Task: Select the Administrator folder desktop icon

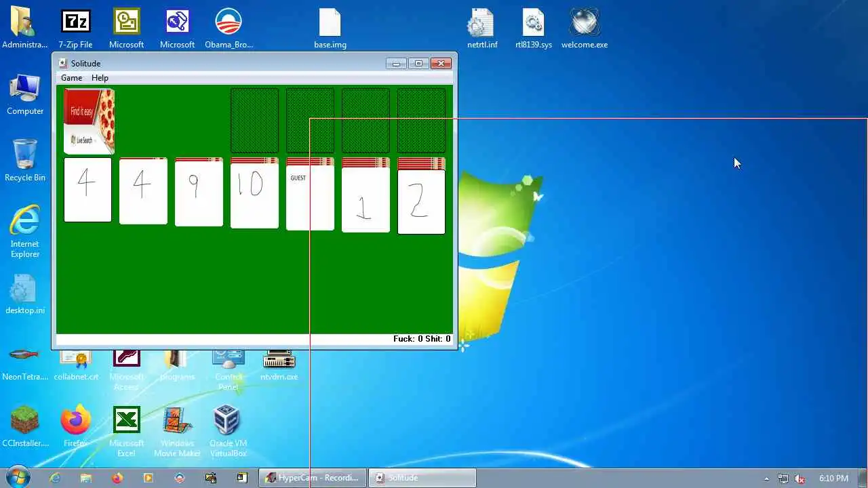Action: pyautogui.click(x=25, y=28)
